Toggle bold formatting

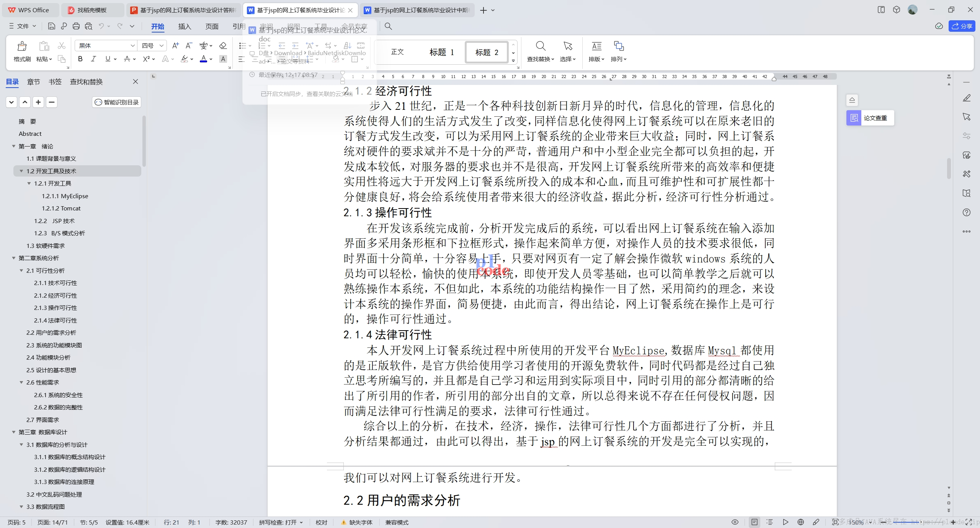point(80,59)
